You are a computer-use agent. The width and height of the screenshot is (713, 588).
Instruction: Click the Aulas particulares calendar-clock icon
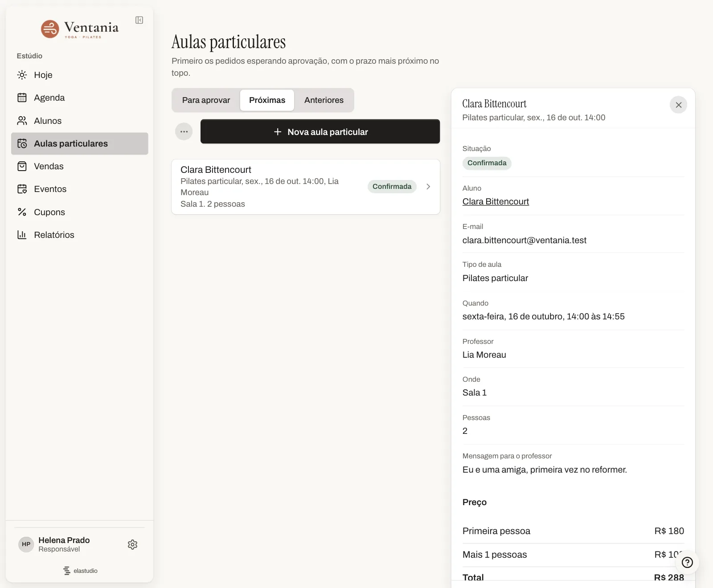(22, 143)
